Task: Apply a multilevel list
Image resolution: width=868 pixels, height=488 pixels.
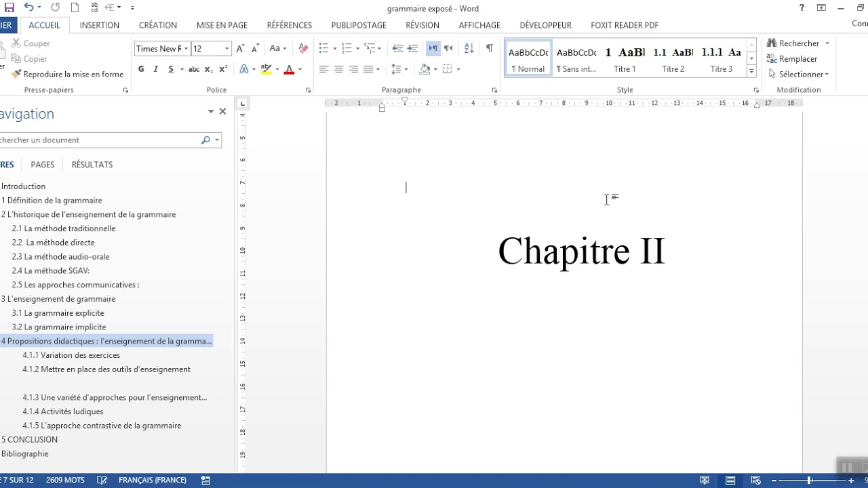Action: click(x=371, y=49)
